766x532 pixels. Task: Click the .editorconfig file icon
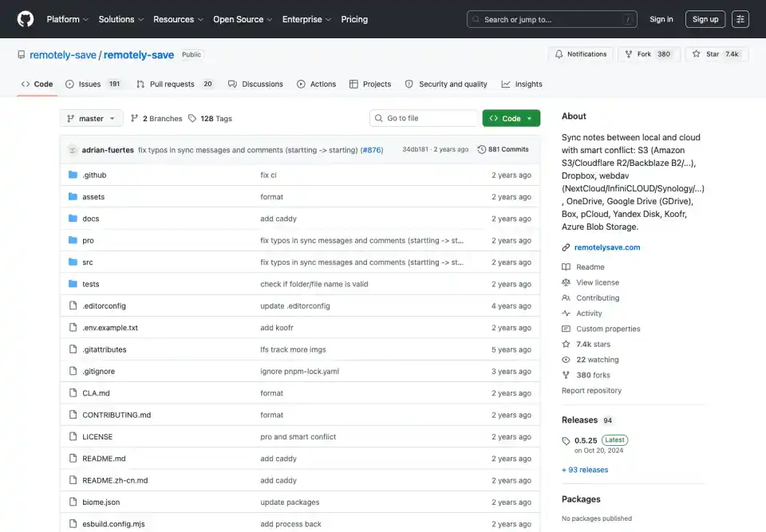point(73,305)
